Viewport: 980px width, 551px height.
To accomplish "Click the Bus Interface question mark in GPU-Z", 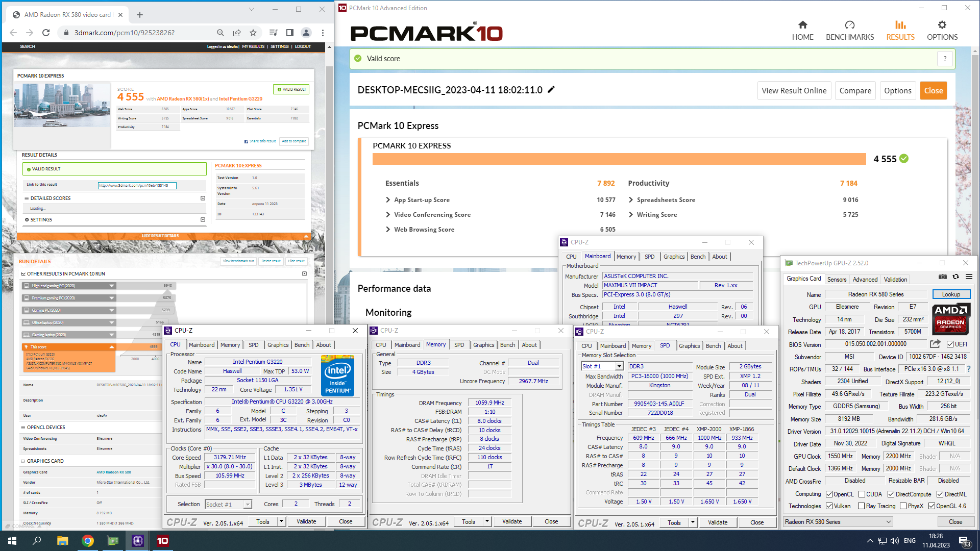I will point(968,369).
